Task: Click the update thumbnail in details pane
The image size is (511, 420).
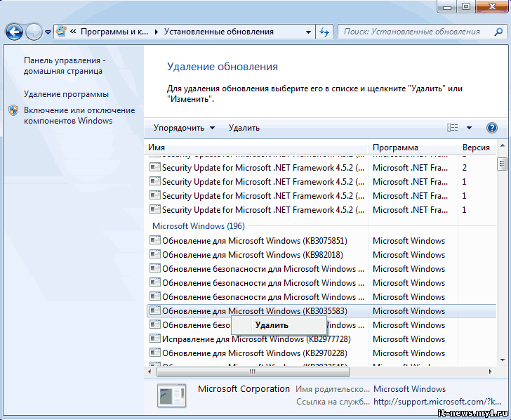Action: (172, 396)
